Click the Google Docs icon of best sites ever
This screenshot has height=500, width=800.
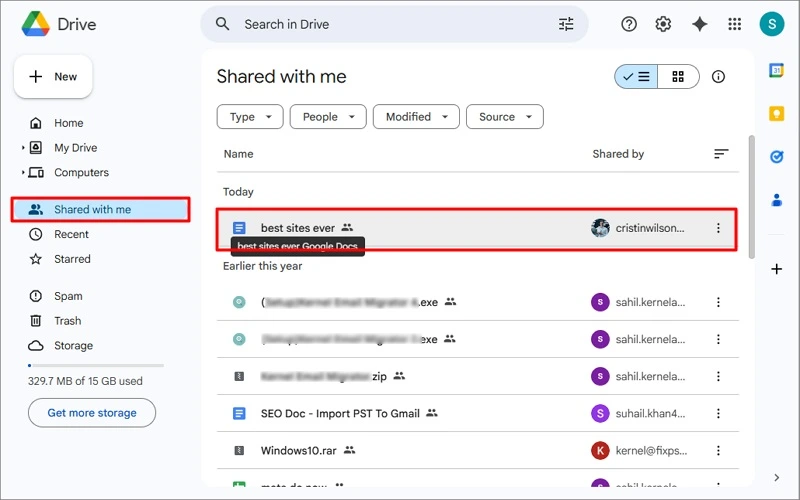tap(239, 228)
